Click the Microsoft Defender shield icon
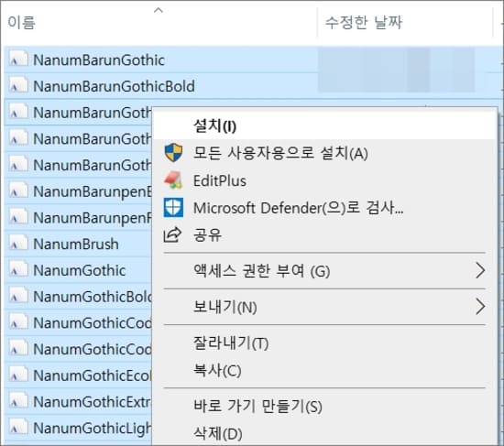 (173, 208)
